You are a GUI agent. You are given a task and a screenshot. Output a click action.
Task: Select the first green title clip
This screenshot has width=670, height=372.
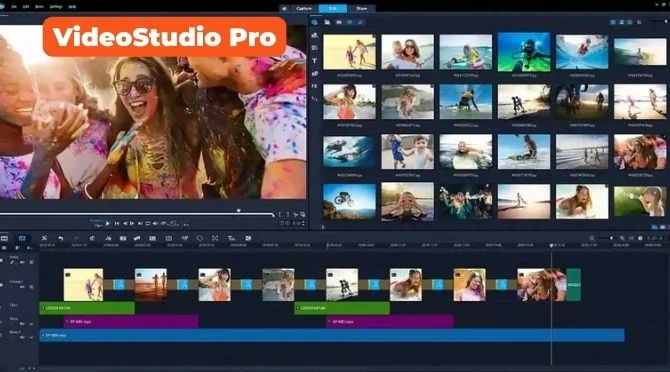coord(87,308)
